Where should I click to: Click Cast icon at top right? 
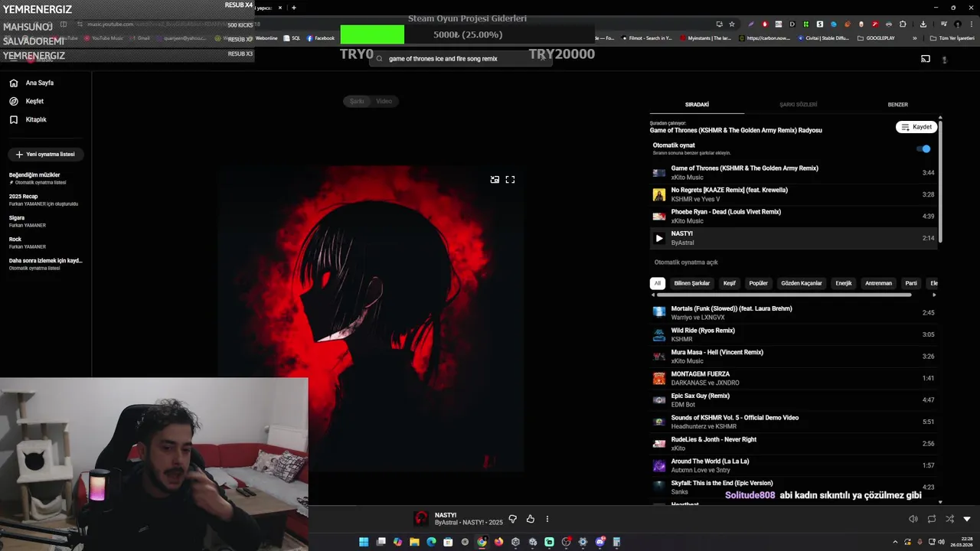pos(926,59)
